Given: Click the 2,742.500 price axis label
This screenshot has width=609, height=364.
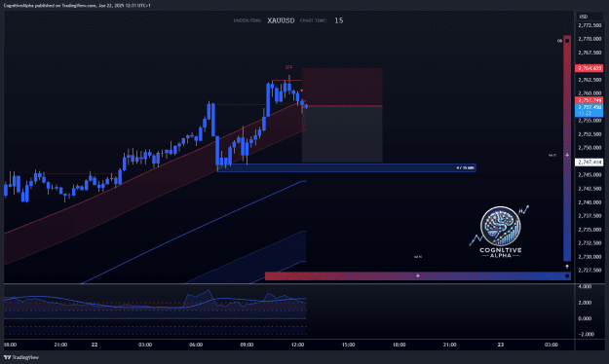Looking at the screenshot, I should pos(590,189).
